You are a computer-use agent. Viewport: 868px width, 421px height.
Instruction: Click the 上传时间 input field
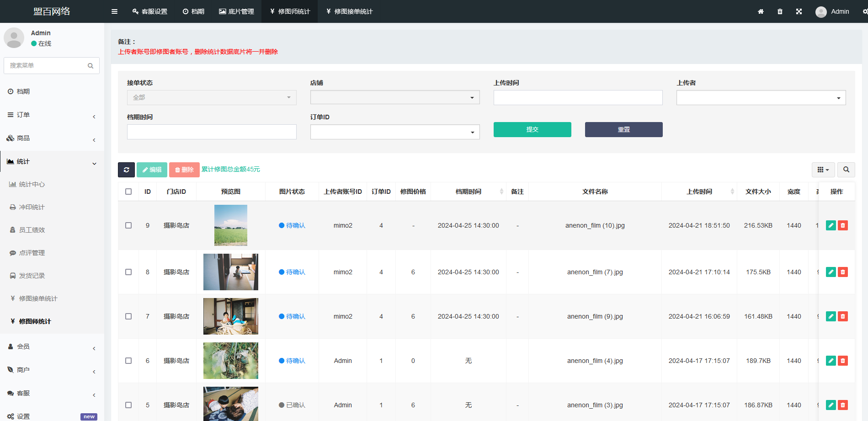tap(578, 97)
